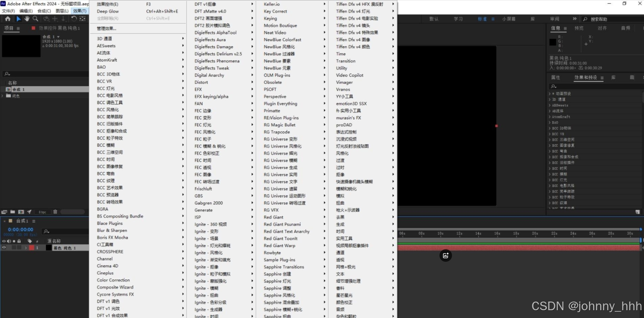Screen dimensions: 644x318
Task: Click the red 效果控件 label color square
Action: (x=34, y=28)
